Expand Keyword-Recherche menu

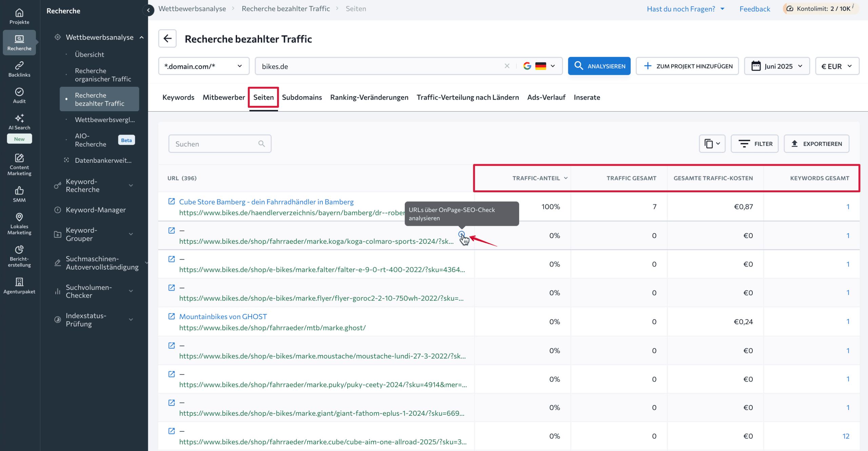pyautogui.click(x=131, y=185)
